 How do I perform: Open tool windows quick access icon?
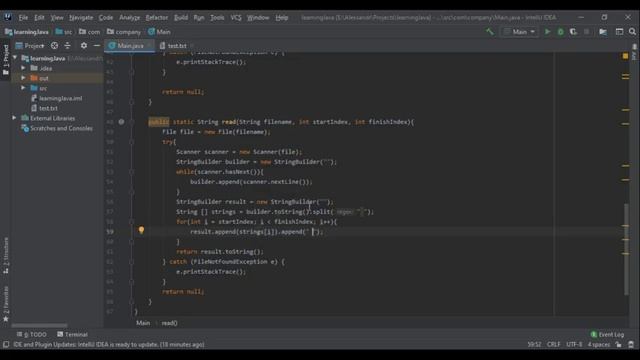tap(6, 345)
